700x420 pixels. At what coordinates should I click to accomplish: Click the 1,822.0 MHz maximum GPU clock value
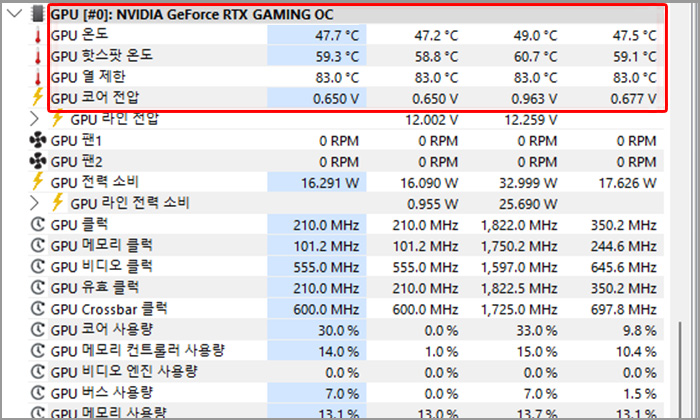tap(519, 225)
